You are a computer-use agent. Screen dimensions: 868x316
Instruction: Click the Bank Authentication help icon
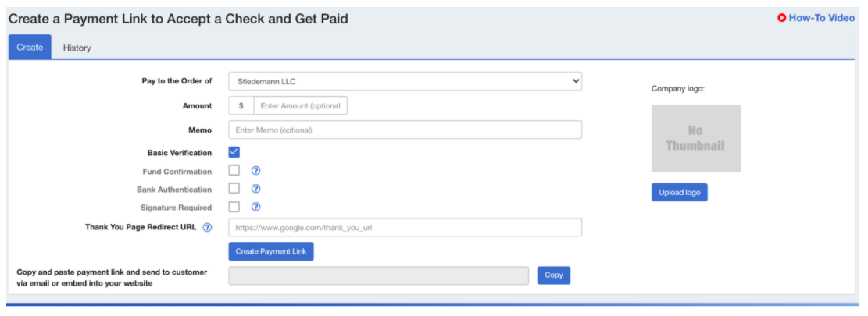pos(255,189)
